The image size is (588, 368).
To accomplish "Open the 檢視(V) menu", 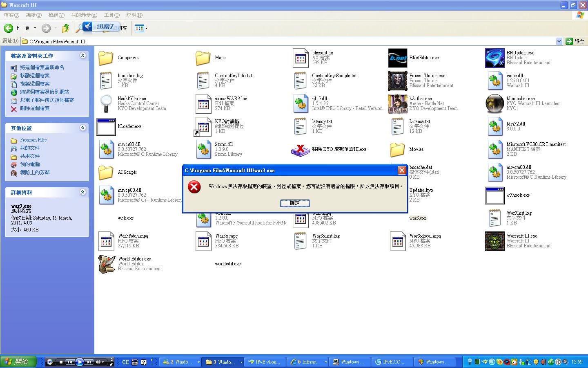I will pyautogui.click(x=56, y=15).
